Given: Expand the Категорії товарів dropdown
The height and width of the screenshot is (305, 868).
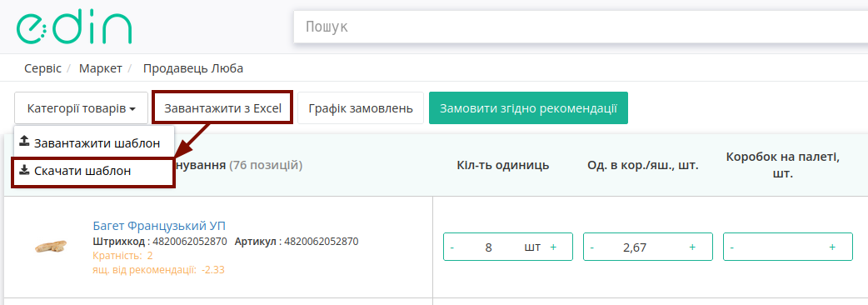Looking at the screenshot, I should click(x=82, y=108).
